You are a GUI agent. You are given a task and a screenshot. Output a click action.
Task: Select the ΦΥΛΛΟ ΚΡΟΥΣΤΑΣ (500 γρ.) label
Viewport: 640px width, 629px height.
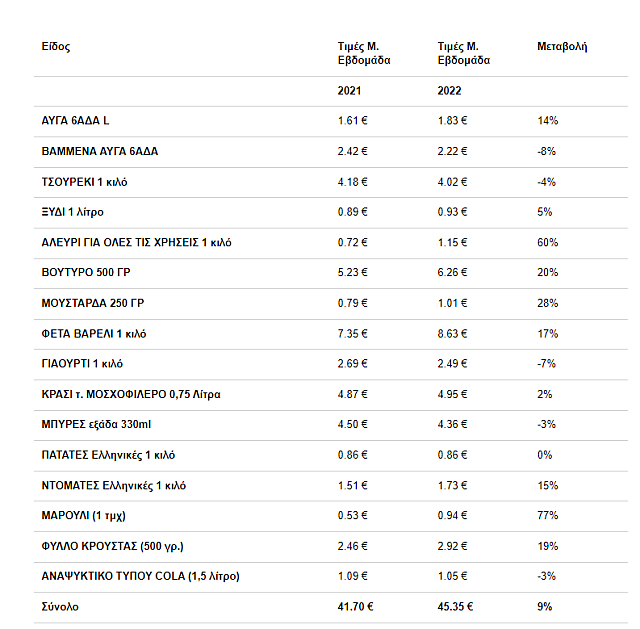pyautogui.click(x=111, y=546)
